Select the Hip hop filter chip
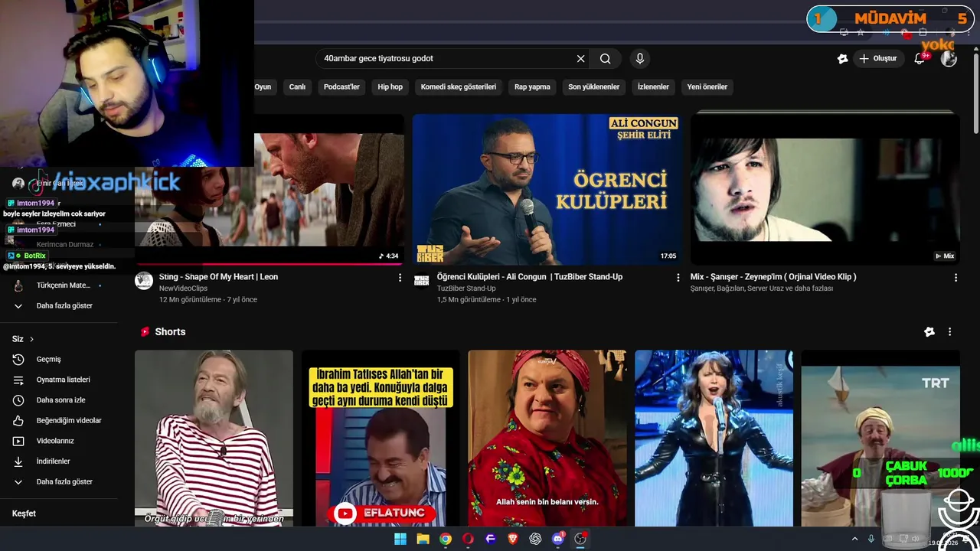Screen dimensions: 980x551 coord(390,87)
